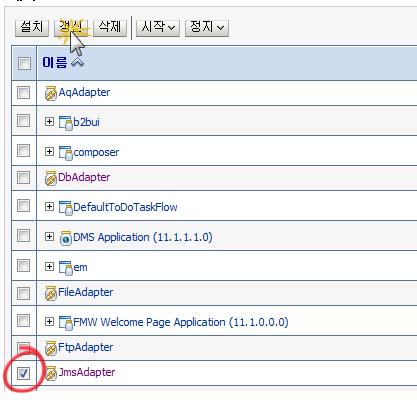
Task: Click the DefaultToDoTaskFlow application icon
Action: (x=66, y=208)
